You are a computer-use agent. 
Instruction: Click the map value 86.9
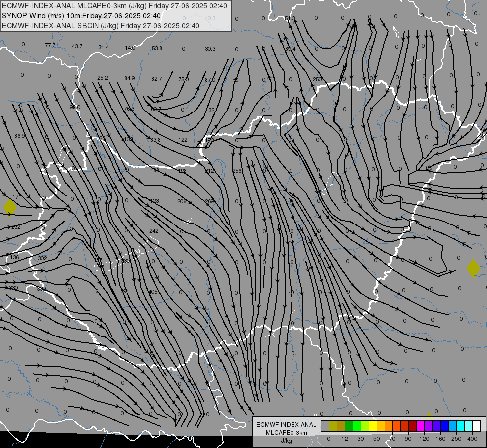pos(20,136)
